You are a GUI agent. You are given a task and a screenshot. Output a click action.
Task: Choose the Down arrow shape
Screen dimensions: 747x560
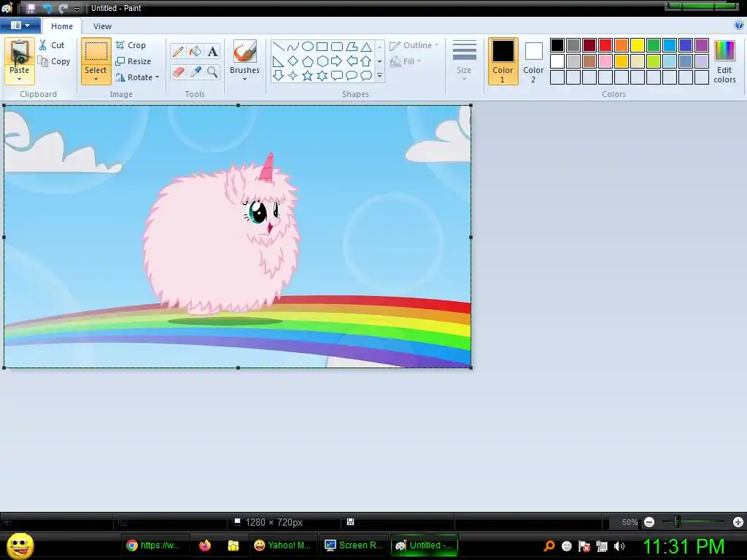(x=278, y=75)
